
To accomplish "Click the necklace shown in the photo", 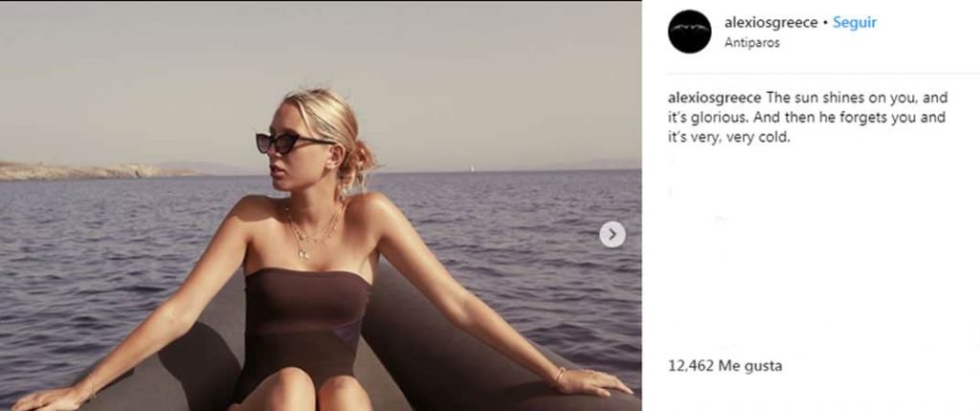I will pos(311,233).
